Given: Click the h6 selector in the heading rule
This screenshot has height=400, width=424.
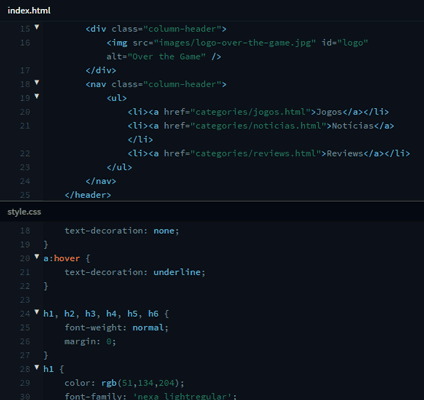Looking at the screenshot, I should [x=153, y=314].
